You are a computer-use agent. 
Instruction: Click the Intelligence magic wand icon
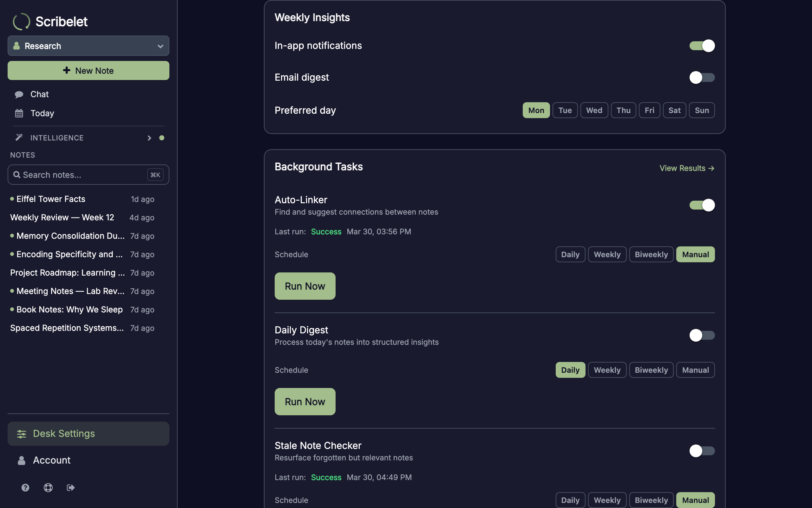coord(19,137)
